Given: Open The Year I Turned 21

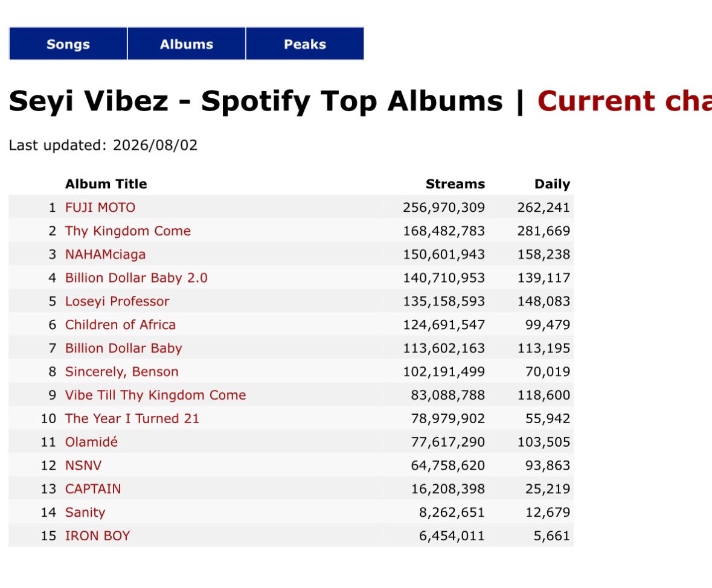Looking at the screenshot, I should [x=132, y=418].
